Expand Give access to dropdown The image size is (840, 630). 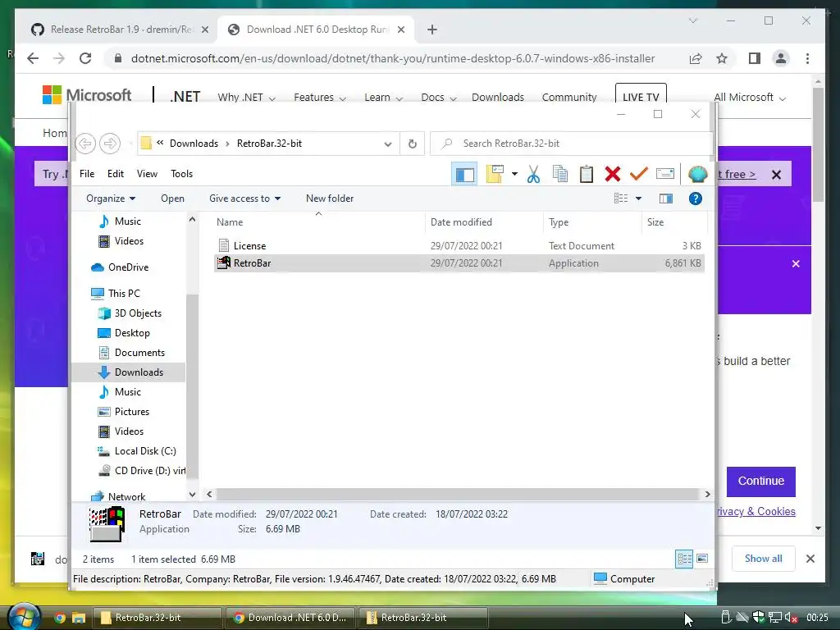(x=244, y=199)
